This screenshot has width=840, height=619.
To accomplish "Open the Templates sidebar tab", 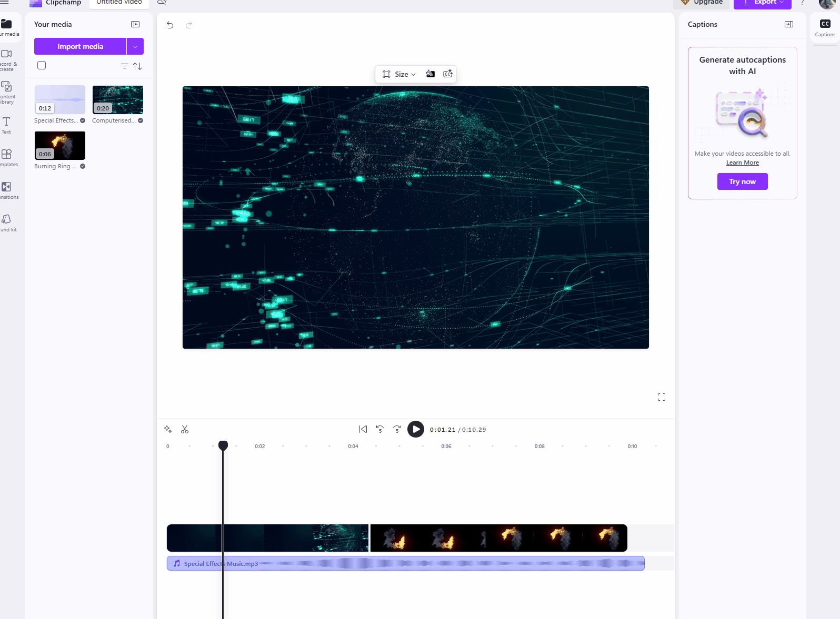I will 7,158.
